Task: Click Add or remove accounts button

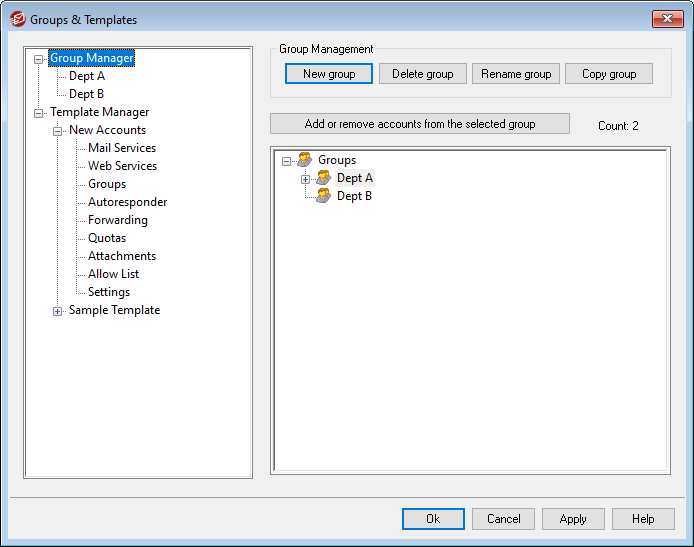Action: pyautogui.click(x=419, y=124)
